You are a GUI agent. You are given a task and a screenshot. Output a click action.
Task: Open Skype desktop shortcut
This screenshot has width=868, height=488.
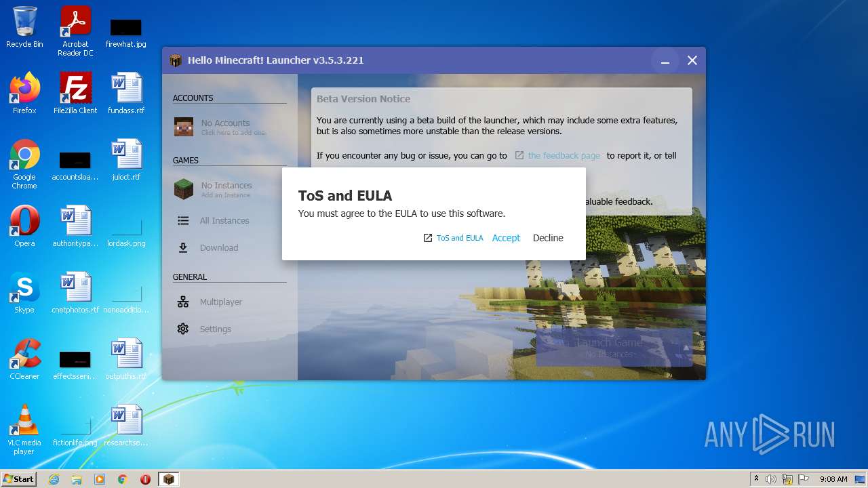click(x=24, y=293)
